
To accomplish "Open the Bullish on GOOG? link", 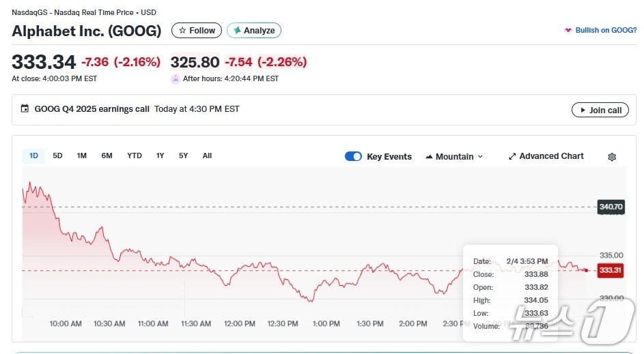I will tap(606, 31).
